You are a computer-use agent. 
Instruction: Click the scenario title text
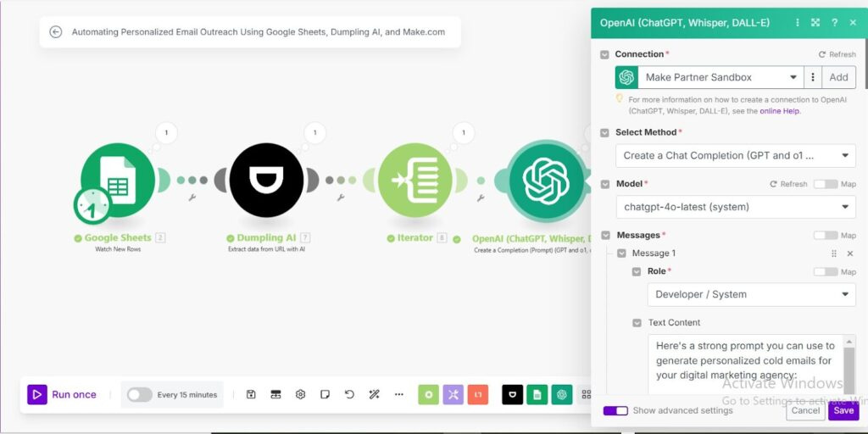point(258,32)
